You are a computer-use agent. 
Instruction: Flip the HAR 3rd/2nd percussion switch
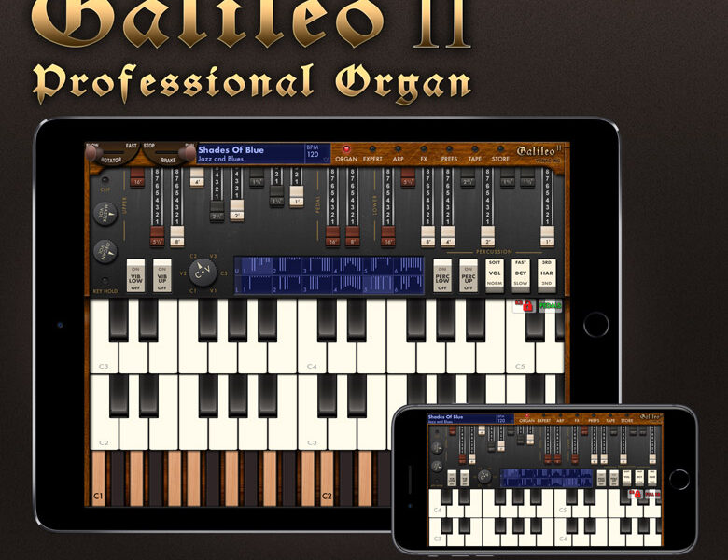(546, 276)
